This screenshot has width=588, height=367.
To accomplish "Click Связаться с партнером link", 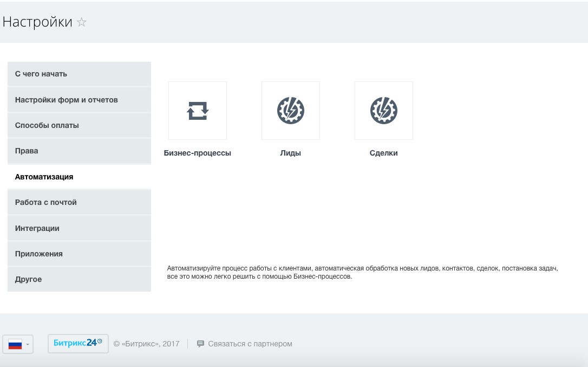I will pos(250,344).
